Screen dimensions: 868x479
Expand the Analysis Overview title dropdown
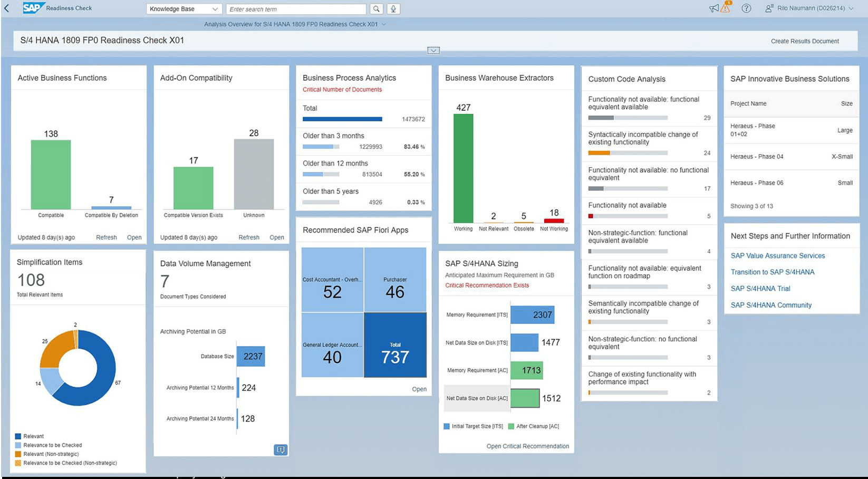pyautogui.click(x=384, y=24)
